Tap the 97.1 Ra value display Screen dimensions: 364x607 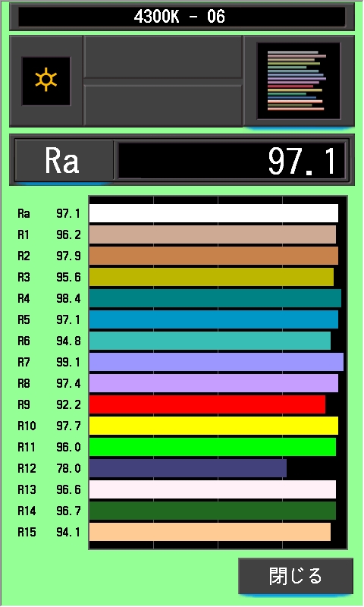[x=231, y=160]
